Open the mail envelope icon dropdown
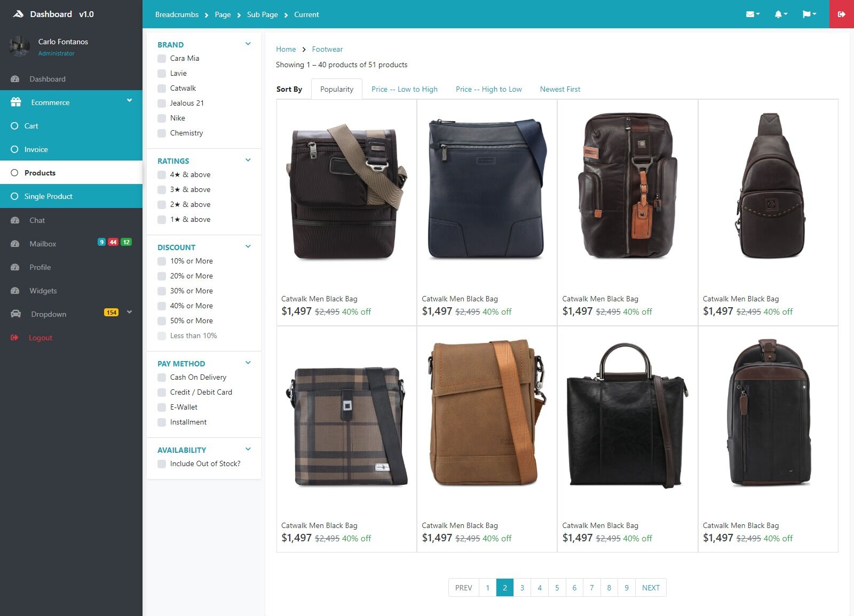The height and width of the screenshot is (616, 854). 753,14
